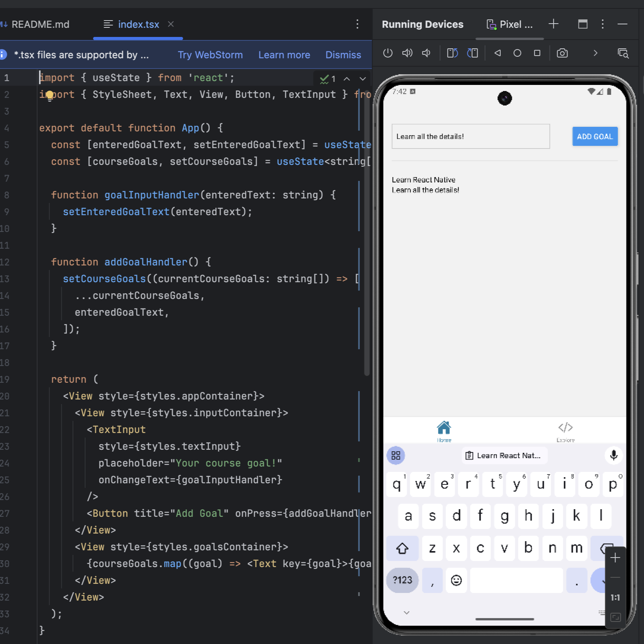Click the addGoalHandler function name
This screenshot has width=644, height=644.
[x=146, y=262]
